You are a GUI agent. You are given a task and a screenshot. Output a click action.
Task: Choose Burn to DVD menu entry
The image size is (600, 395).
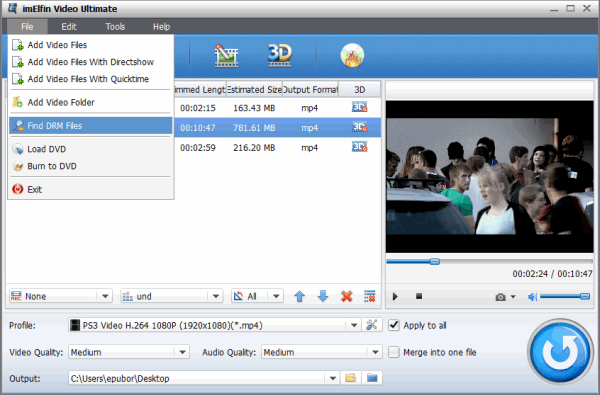click(91, 166)
